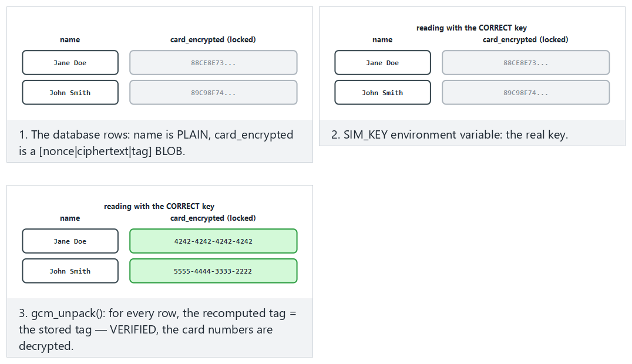Image resolution: width=632 pixels, height=364 pixels.
Task: Click the Jane Doe cell in step 2 panel
Action: pos(382,62)
